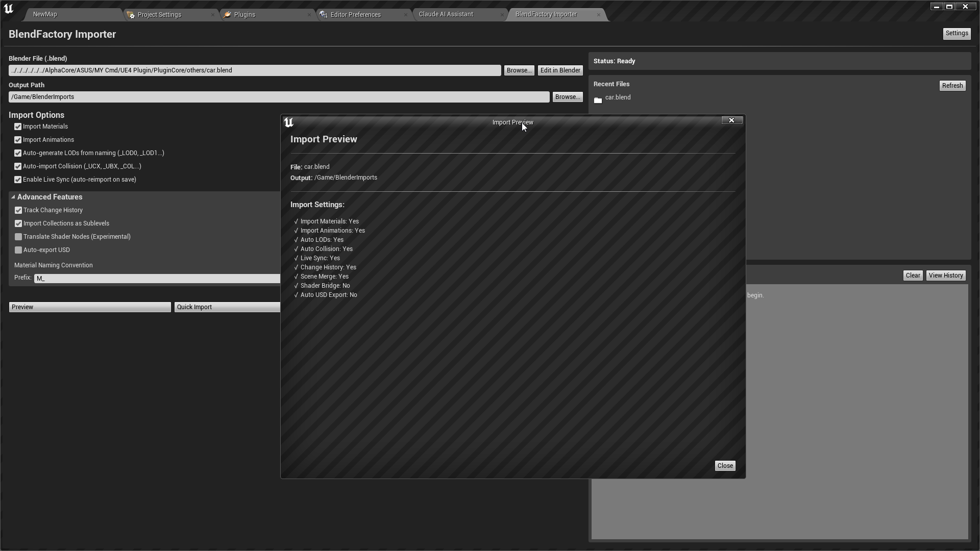980x551 pixels.
Task: Click the material Prefix field
Action: point(157,279)
